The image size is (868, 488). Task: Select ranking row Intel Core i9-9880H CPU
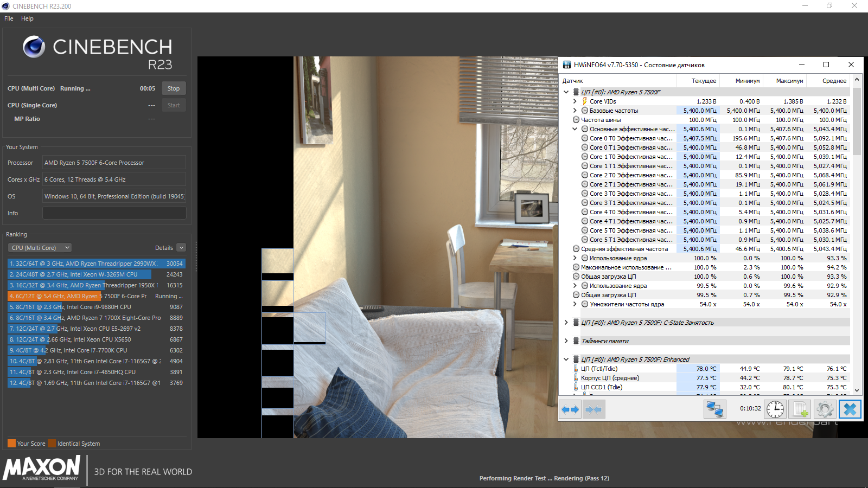[x=96, y=307]
